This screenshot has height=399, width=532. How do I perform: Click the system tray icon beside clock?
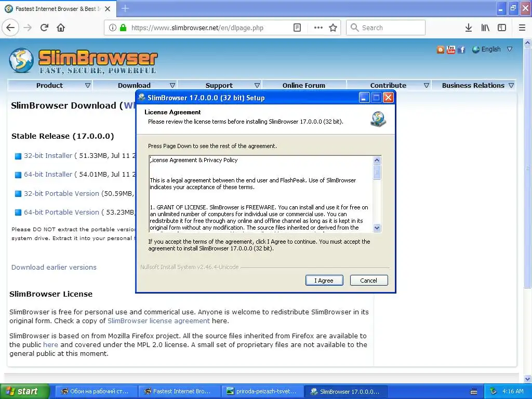point(494,391)
